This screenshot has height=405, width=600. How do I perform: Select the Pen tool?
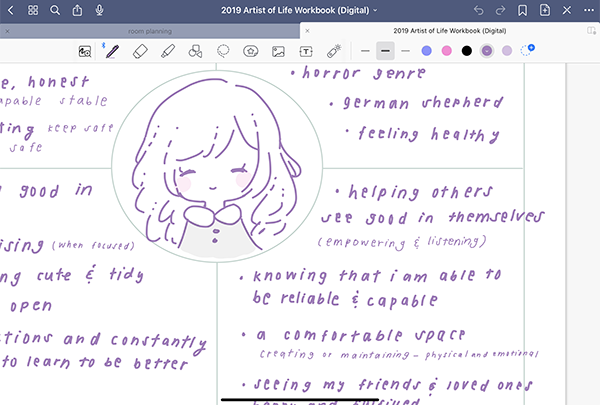coord(112,50)
